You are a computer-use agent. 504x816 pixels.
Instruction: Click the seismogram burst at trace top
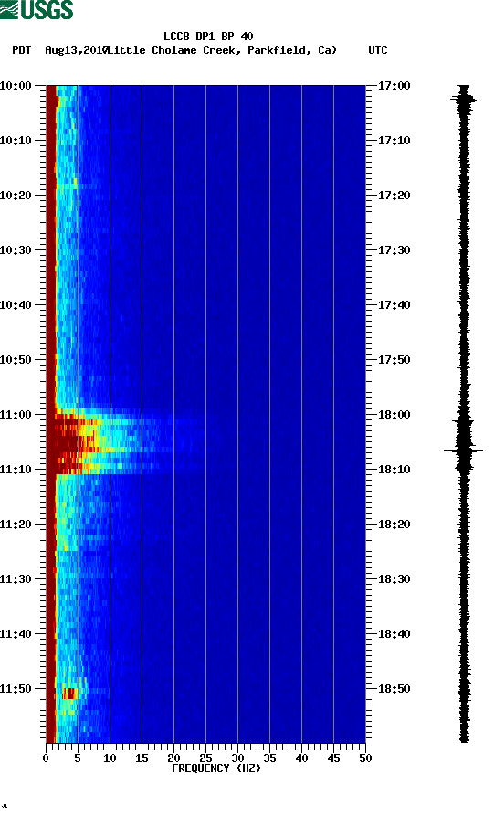coord(464,98)
